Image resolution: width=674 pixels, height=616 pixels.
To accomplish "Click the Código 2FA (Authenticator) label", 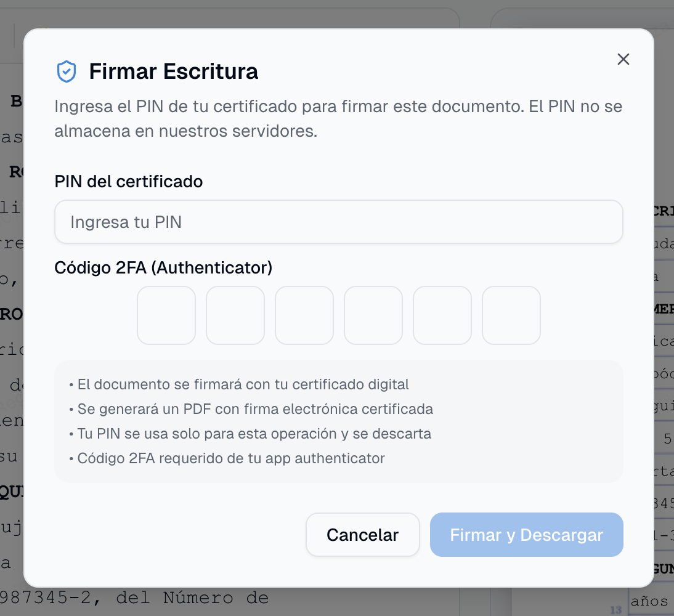I will tap(164, 267).
